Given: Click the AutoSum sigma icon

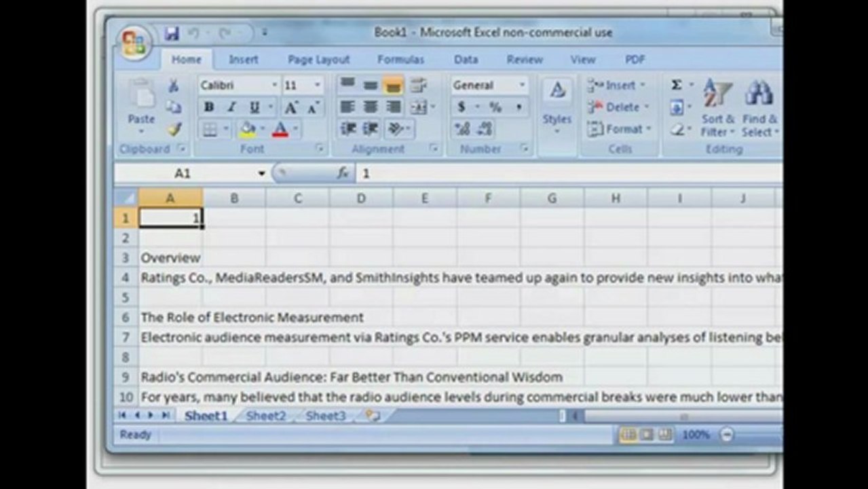Looking at the screenshot, I should click(x=677, y=85).
